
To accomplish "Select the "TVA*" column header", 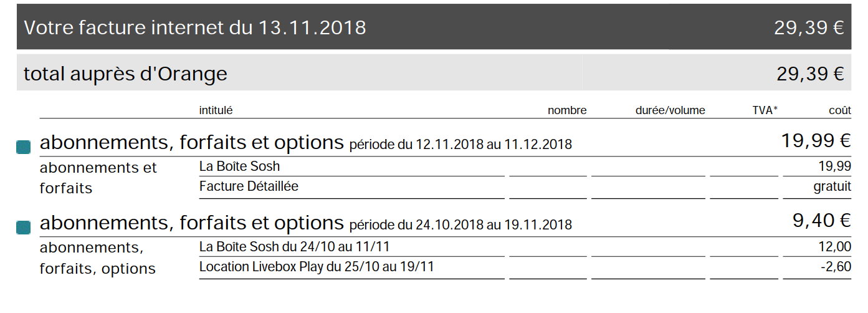I will (x=765, y=110).
